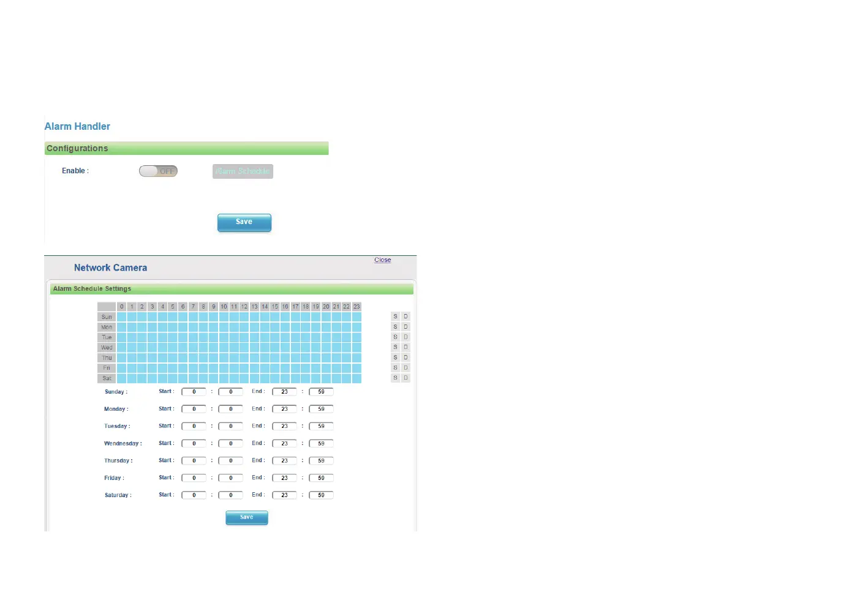This screenshot has width=868, height=611.
Task: Click Thursday end hour field
Action: (x=285, y=460)
